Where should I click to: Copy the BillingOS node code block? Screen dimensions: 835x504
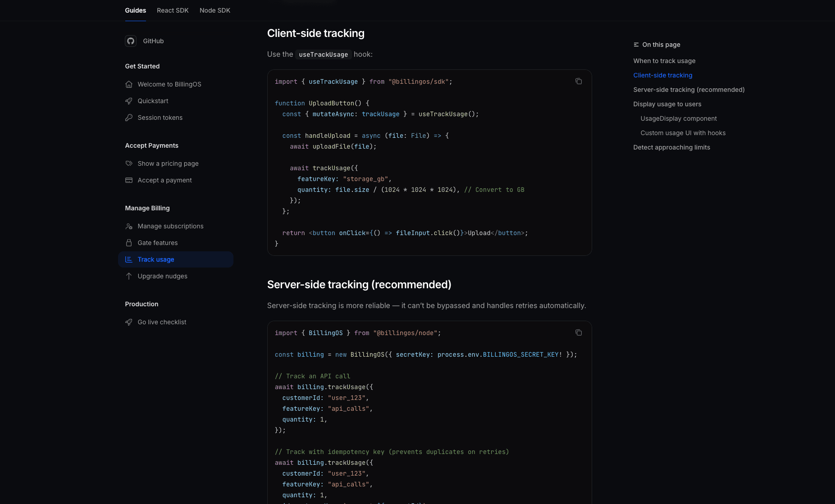(x=579, y=332)
